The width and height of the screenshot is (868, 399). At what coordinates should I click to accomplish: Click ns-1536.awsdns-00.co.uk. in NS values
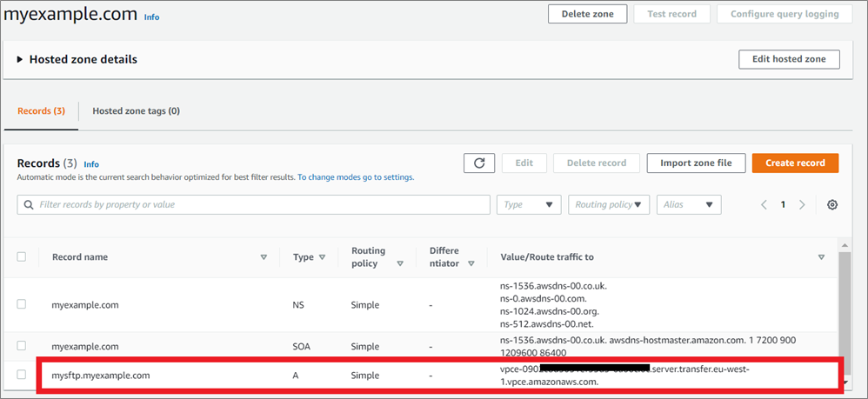coord(553,286)
